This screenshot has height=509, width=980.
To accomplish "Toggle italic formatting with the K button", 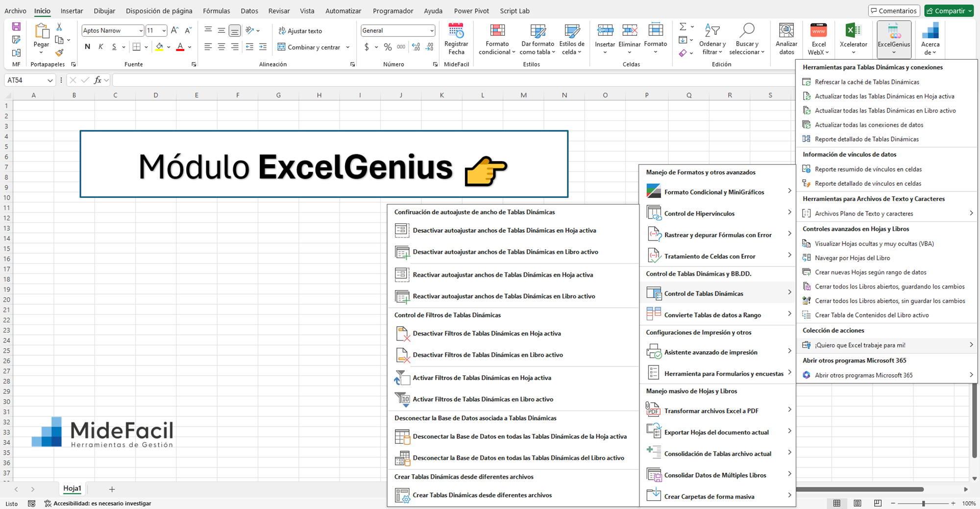I will click(x=101, y=47).
